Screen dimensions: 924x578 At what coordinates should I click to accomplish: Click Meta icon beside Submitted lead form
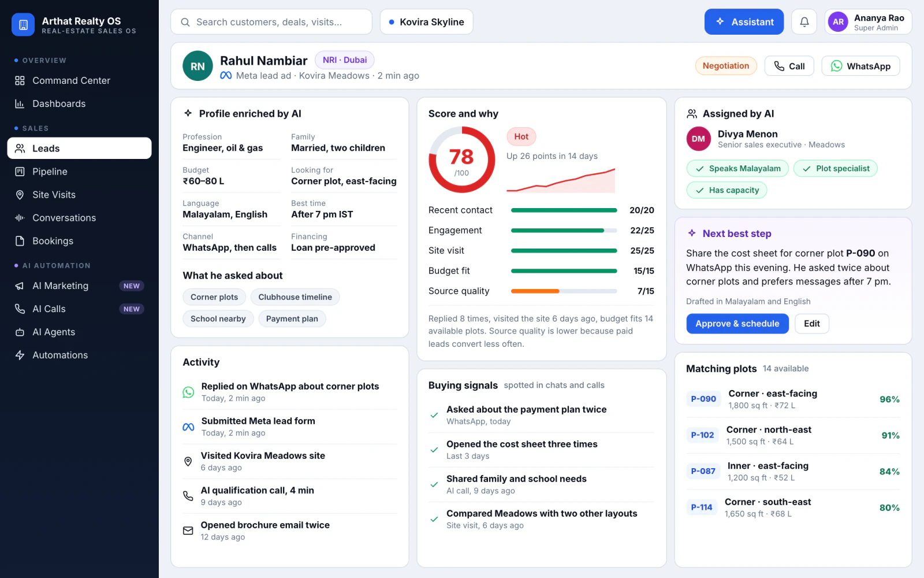click(188, 427)
